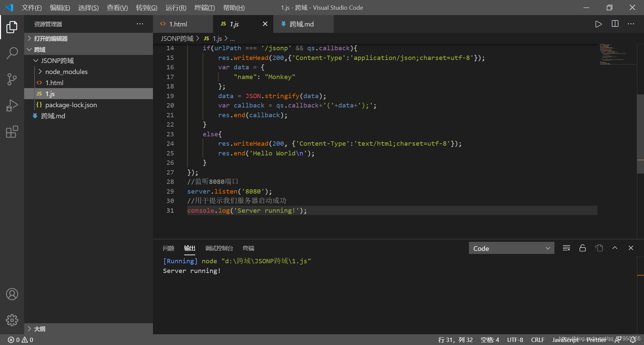Toggle the output scroll lock icon

(583, 248)
